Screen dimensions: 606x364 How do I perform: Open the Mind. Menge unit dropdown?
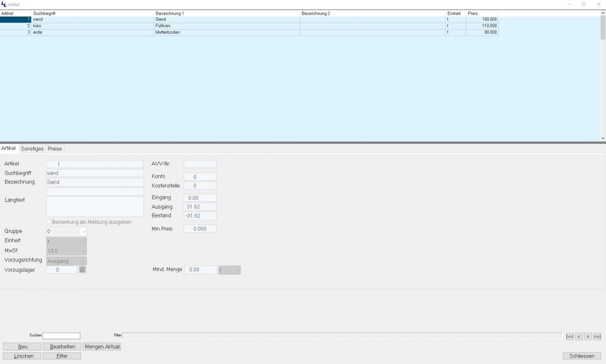(x=236, y=270)
